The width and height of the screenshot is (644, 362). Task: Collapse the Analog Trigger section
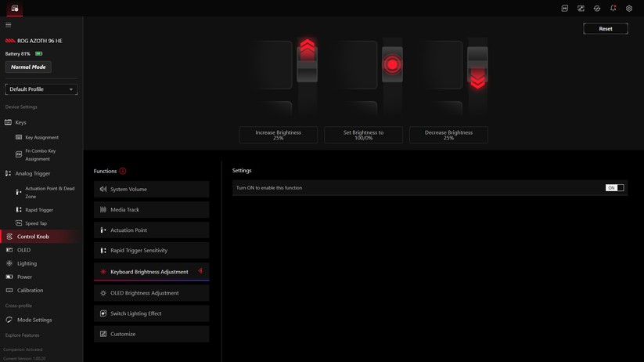[x=32, y=173]
